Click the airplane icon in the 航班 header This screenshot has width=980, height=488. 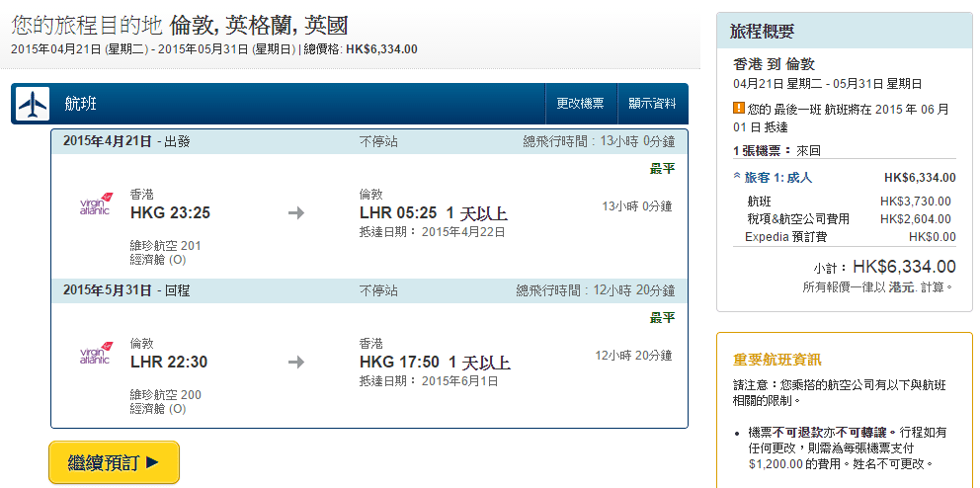coord(33,104)
